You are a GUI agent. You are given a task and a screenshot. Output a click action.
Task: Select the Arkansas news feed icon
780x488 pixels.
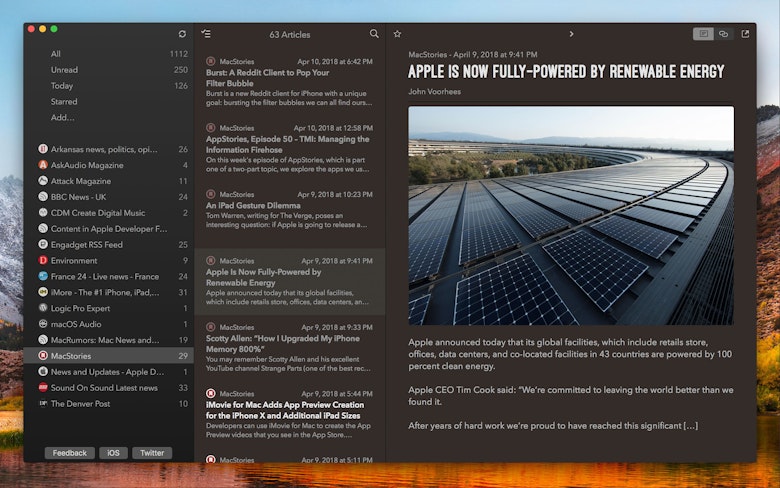click(43, 149)
